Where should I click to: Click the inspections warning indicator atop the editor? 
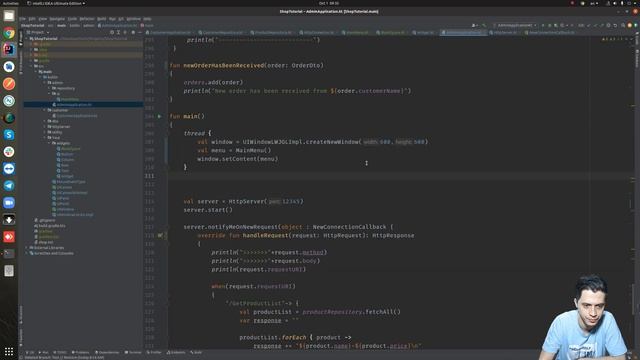[614, 39]
